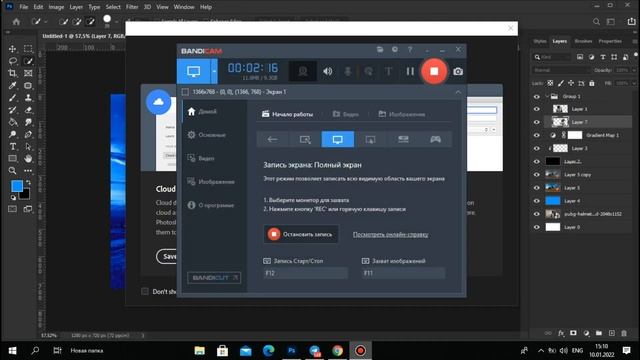This screenshot has width=640, height=360.
Task: Pick the Eyedropper tool
Action: (x=13, y=86)
